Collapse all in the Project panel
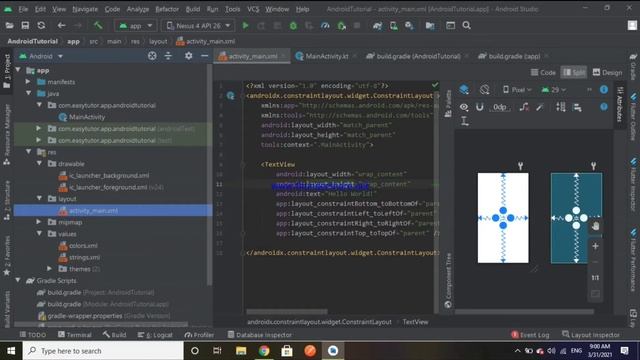This screenshot has width=640, height=360. 168,56
